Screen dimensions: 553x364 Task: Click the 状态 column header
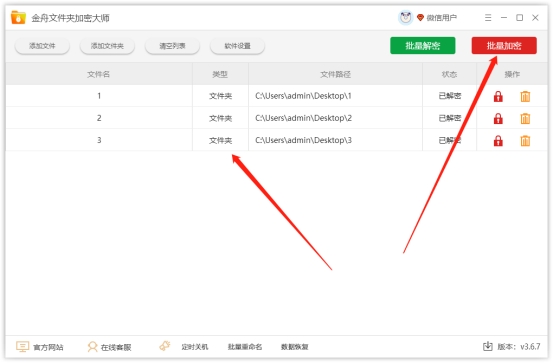(449, 74)
